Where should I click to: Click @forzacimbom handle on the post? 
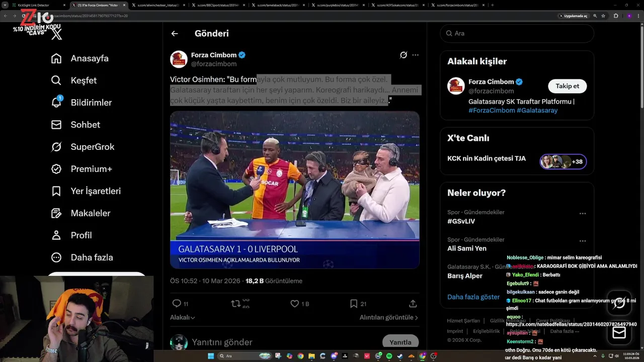pos(213,64)
